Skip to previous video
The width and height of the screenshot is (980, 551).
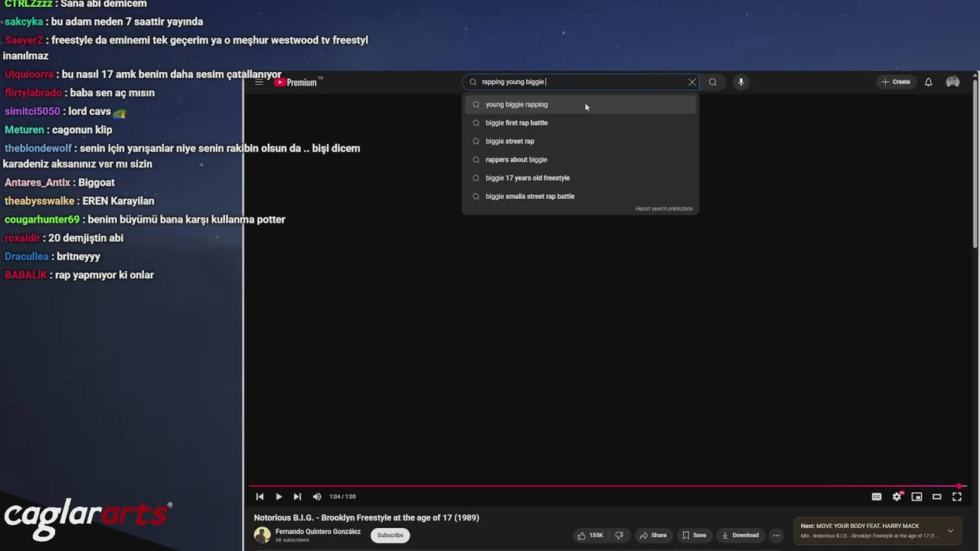[260, 497]
